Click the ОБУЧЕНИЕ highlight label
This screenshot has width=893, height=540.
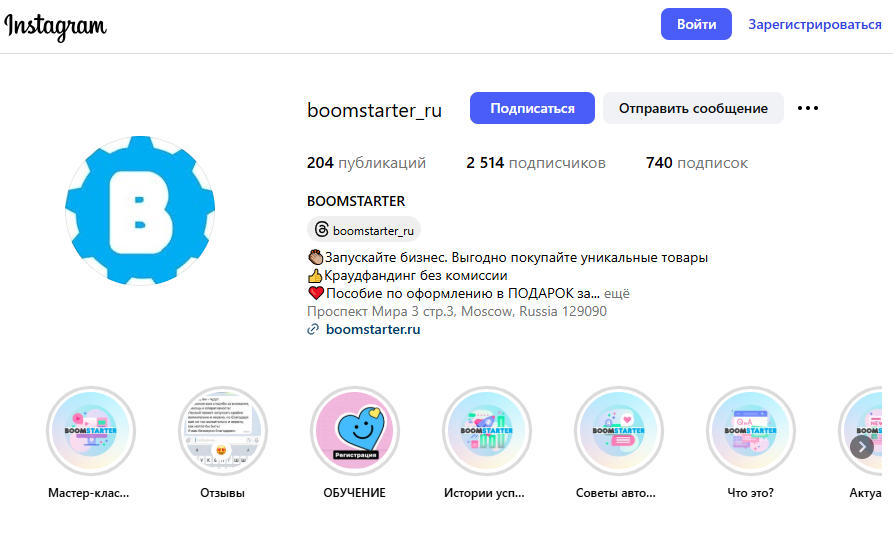coord(354,493)
